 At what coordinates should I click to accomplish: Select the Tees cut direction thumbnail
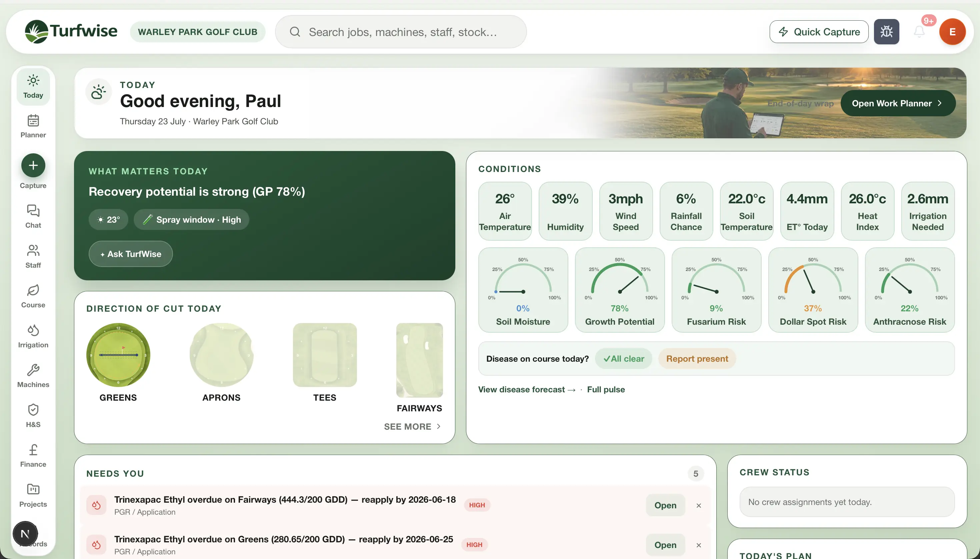[x=325, y=355]
